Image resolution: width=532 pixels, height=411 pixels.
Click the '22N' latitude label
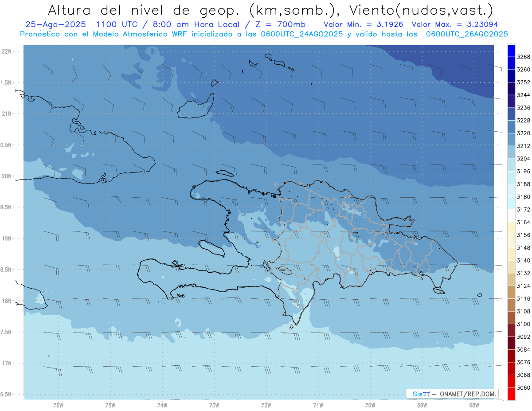(x=8, y=51)
